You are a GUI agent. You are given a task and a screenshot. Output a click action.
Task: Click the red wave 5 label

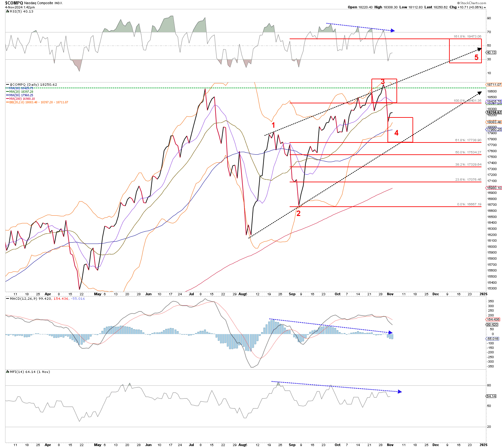[476, 57]
